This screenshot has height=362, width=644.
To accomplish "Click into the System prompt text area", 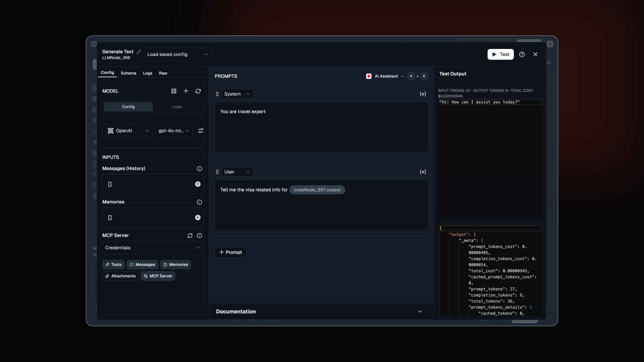I will (321, 127).
